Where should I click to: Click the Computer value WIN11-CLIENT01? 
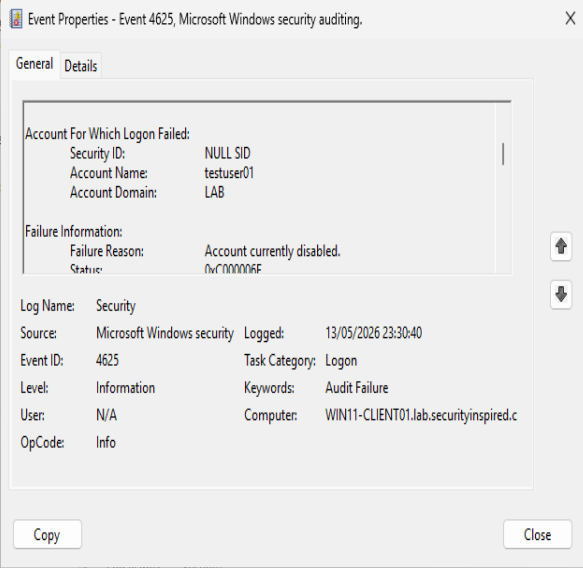[421, 415]
